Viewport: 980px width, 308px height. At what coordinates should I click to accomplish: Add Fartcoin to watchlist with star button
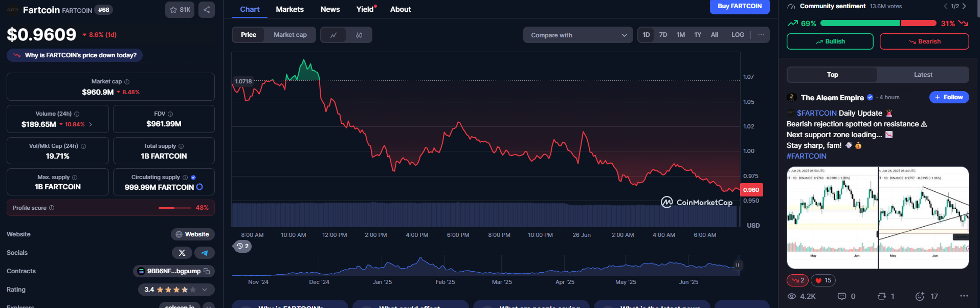coord(180,10)
